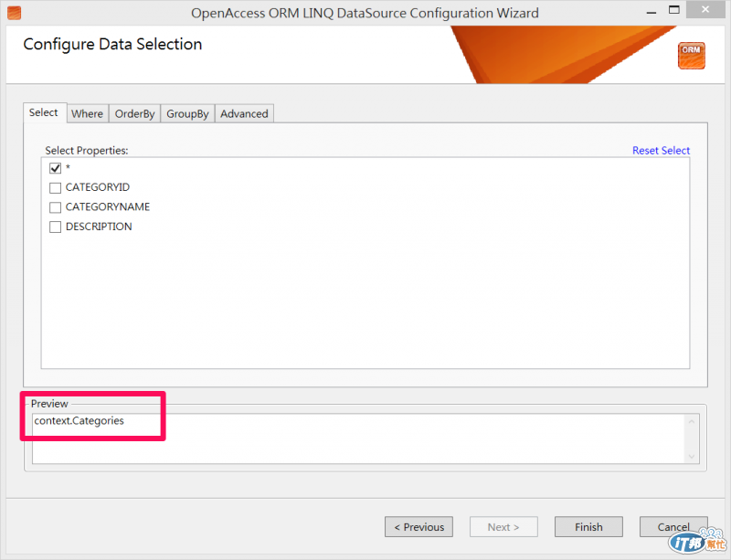Click the Cancel button

673,527
